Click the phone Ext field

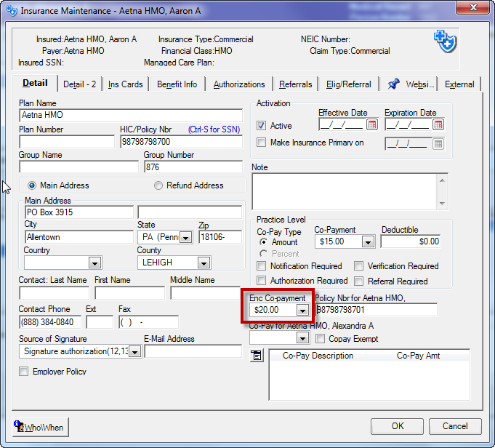click(100, 322)
